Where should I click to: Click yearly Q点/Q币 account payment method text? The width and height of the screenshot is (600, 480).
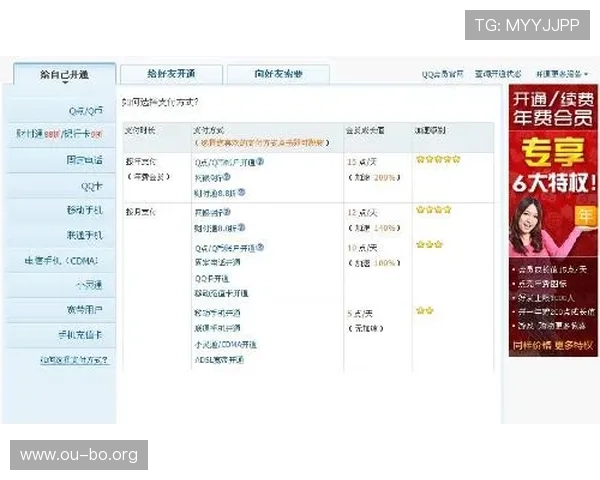click(225, 163)
